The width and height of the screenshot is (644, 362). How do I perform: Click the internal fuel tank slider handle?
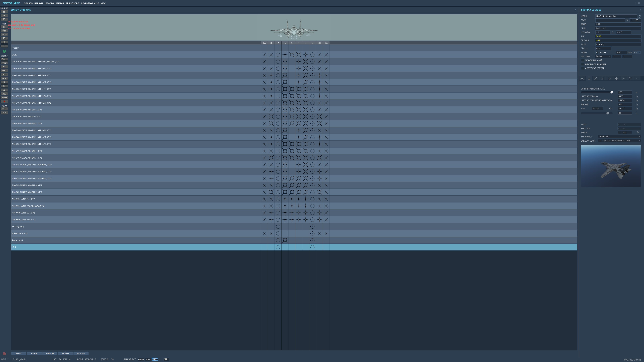(x=612, y=92)
